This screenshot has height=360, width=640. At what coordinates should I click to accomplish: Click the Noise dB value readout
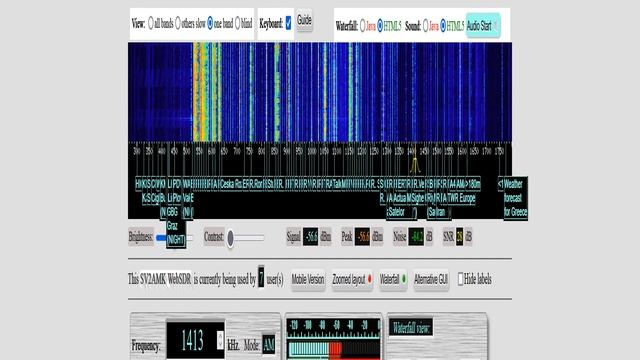(416, 237)
